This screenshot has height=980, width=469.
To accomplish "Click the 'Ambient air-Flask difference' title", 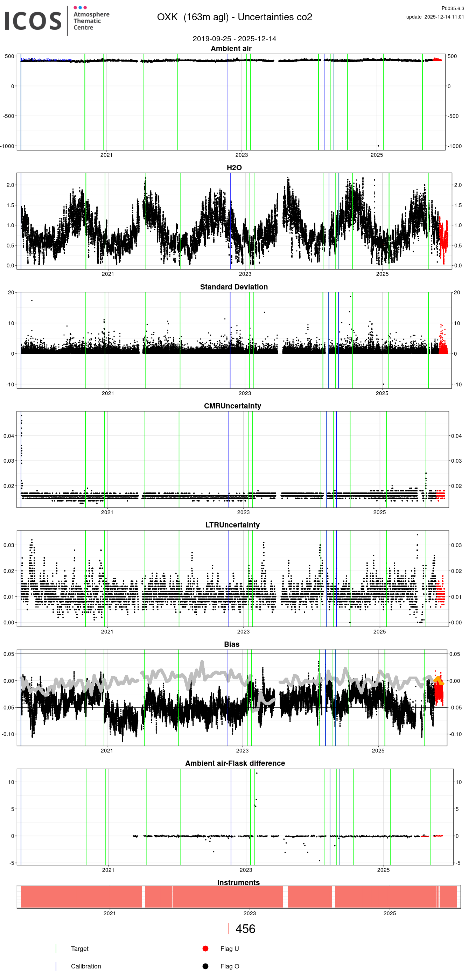I will pos(235,763).
